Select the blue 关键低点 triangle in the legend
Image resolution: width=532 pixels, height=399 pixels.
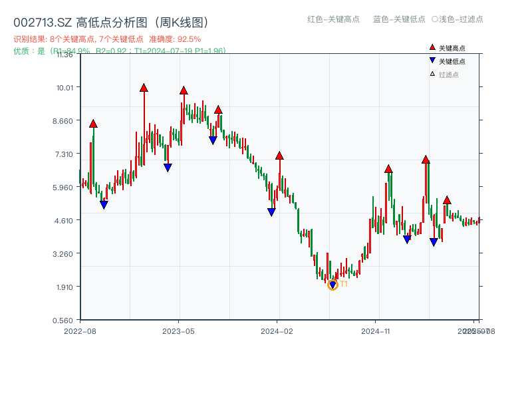[432, 60]
